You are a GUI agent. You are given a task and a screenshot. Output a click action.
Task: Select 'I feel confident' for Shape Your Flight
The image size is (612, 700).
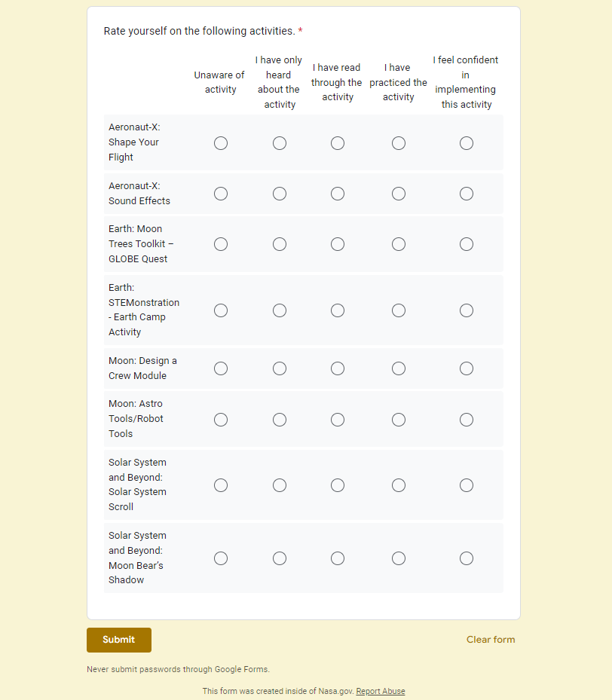467,143
